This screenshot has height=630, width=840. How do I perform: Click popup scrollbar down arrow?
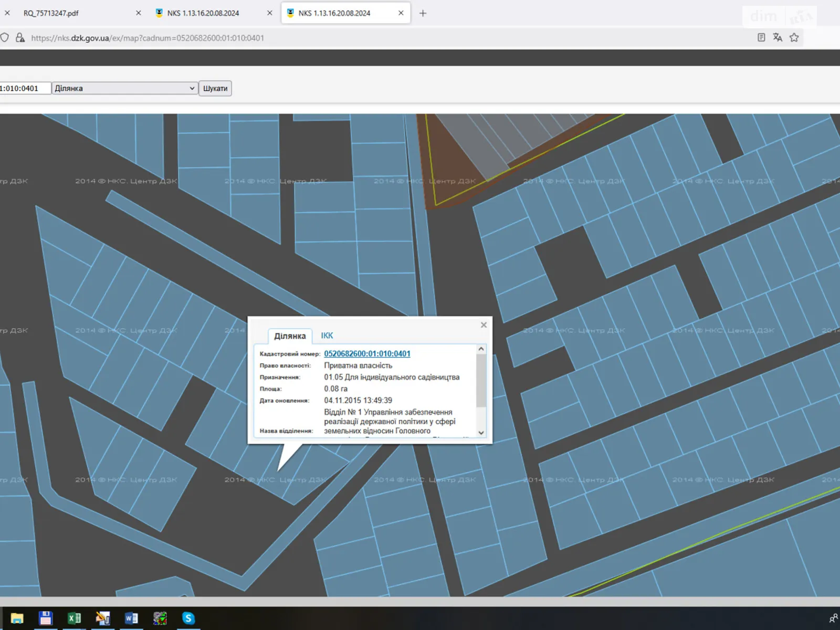click(481, 433)
